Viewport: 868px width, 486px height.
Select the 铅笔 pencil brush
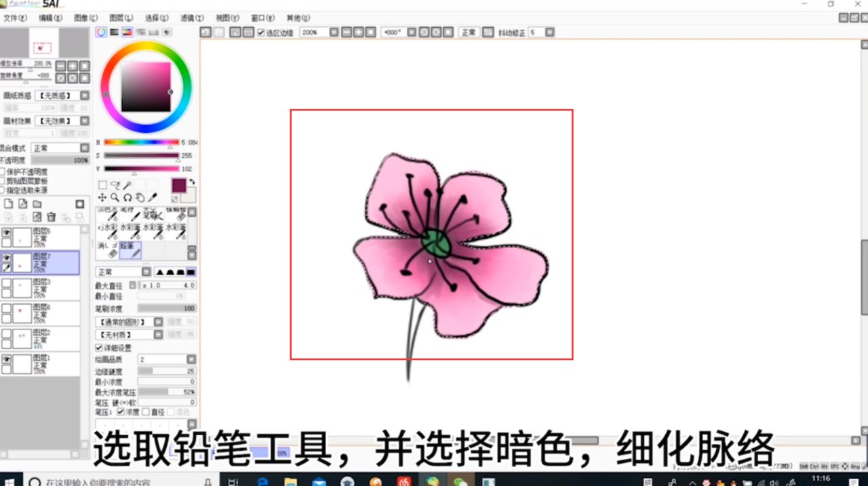131,250
